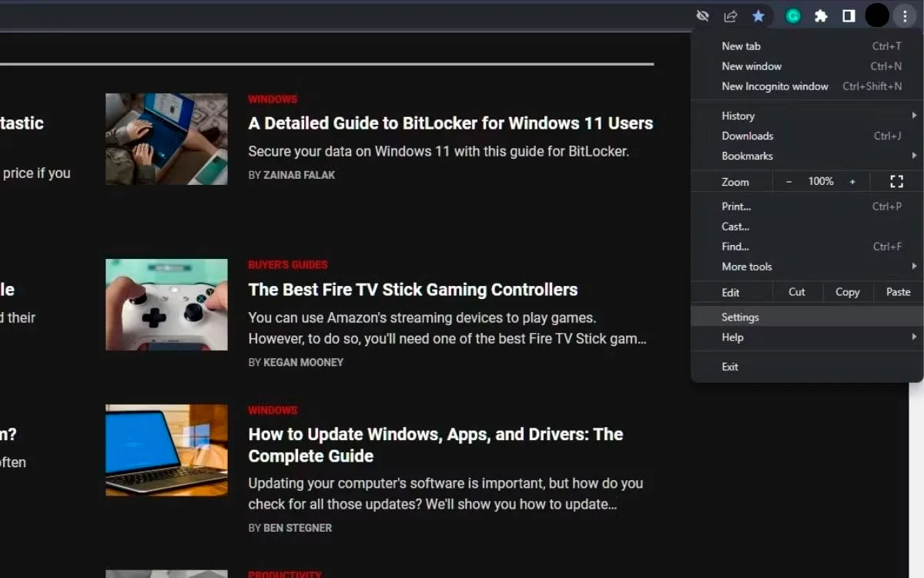This screenshot has width=924, height=578.
Task: Click the Fire TV controller thumbnail
Action: point(166,304)
